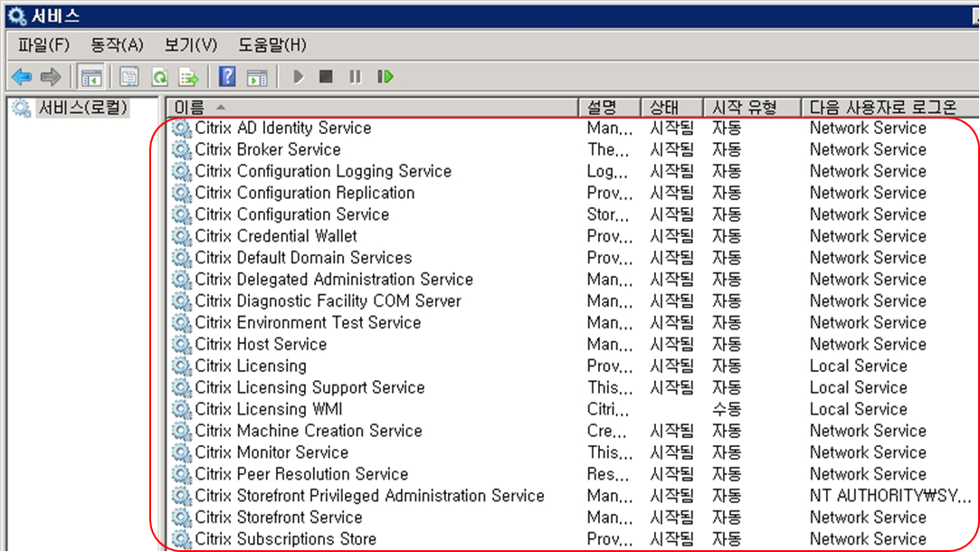The image size is (980, 552).
Task: Select 서비스(로컬) in the tree pane
Action: [82, 108]
